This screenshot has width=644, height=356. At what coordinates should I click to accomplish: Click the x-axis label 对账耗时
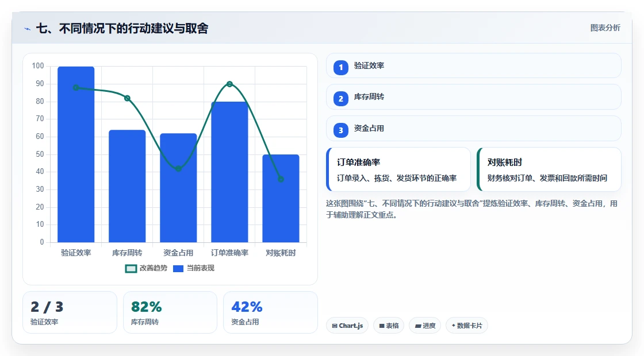click(281, 253)
